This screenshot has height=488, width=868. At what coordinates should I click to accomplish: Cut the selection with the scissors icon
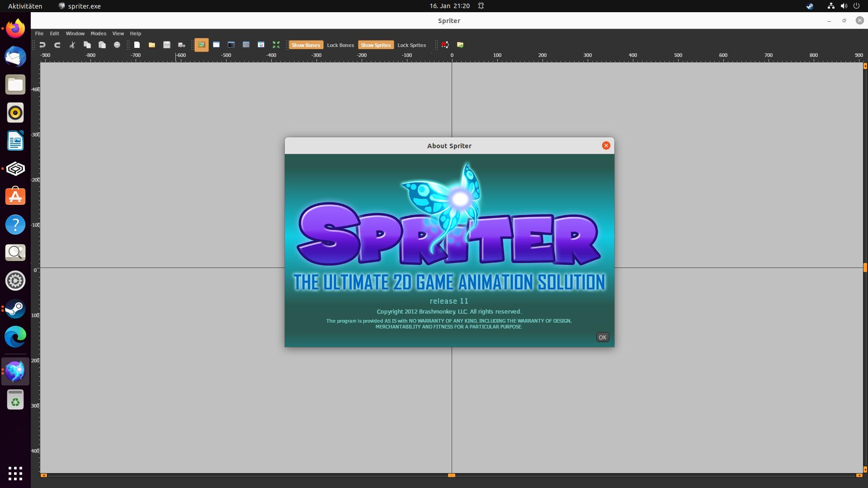[x=71, y=45]
